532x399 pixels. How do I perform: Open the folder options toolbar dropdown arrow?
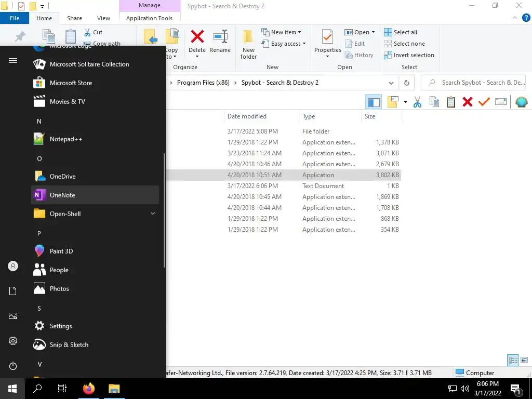coord(405,102)
